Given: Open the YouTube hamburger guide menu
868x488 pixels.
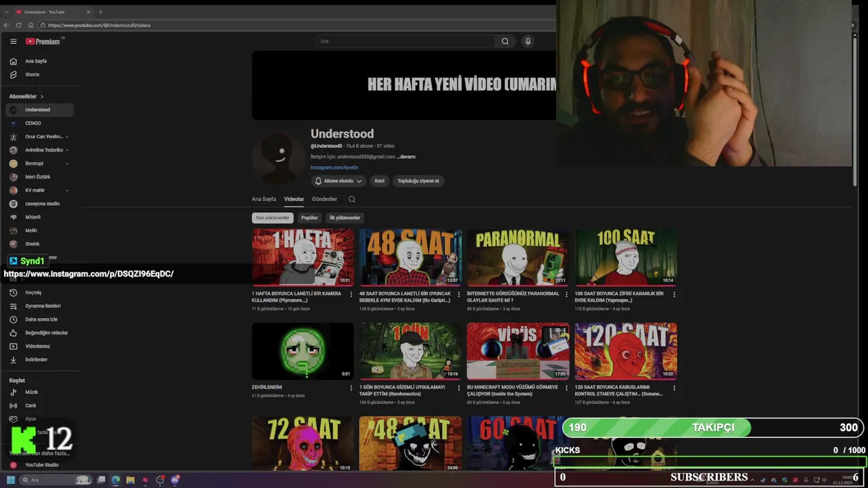Looking at the screenshot, I should point(13,41).
